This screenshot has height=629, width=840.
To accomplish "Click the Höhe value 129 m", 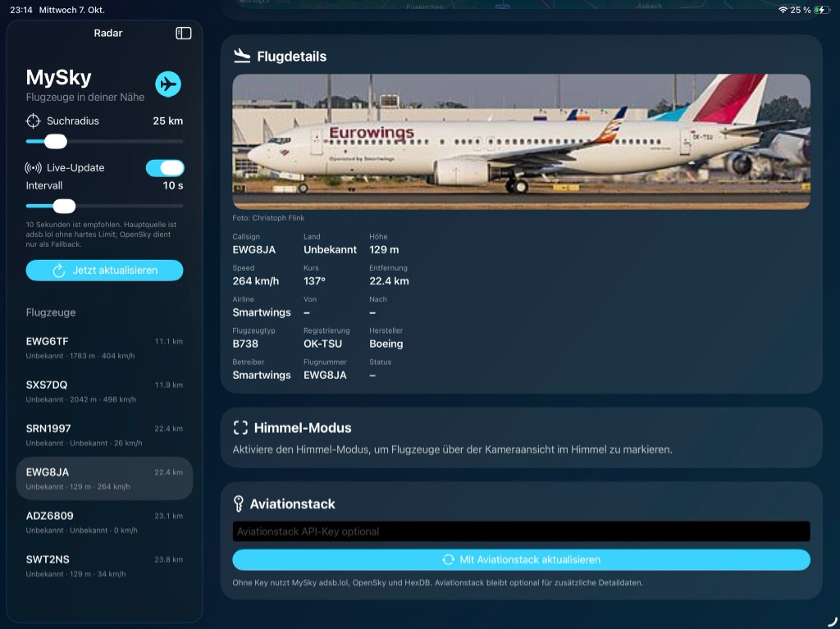I will (x=384, y=249).
